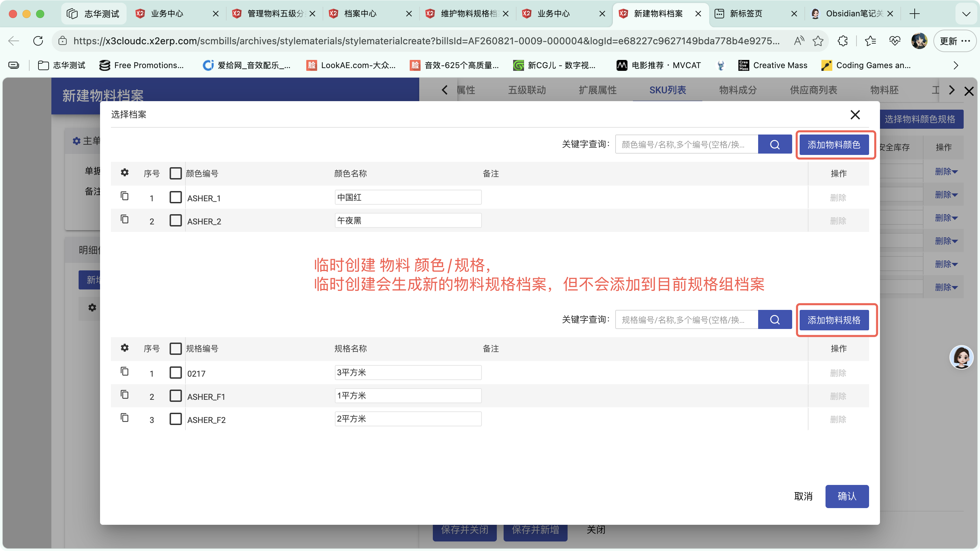Close the 选择档案 dialog with X
The image size is (980, 551).
point(855,115)
